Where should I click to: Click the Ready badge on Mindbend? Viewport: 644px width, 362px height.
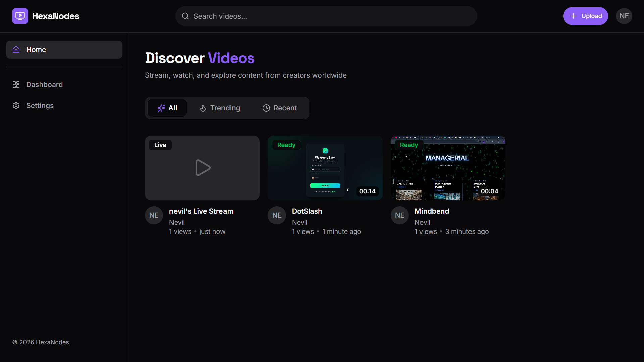tap(409, 145)
